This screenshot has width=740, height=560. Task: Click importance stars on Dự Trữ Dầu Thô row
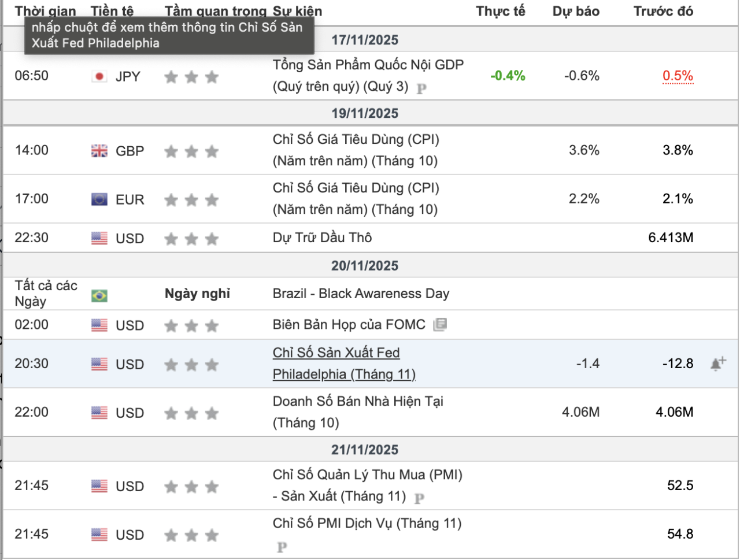(x=191, y=239)
